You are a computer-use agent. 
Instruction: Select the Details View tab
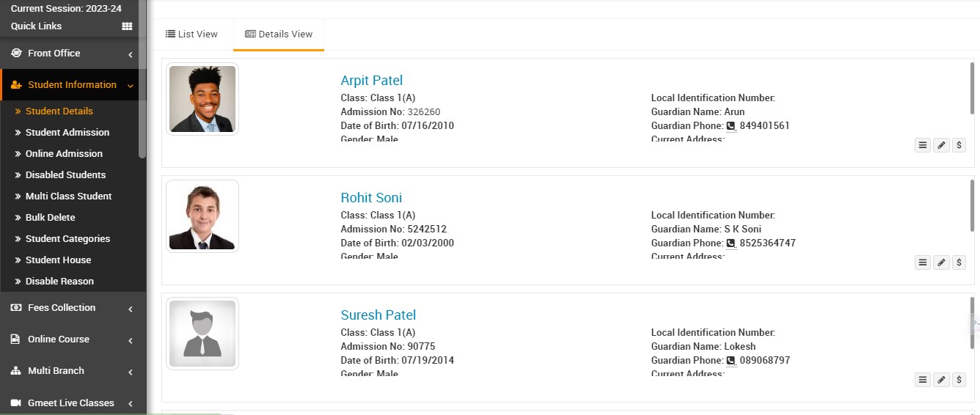click(279, 34)
